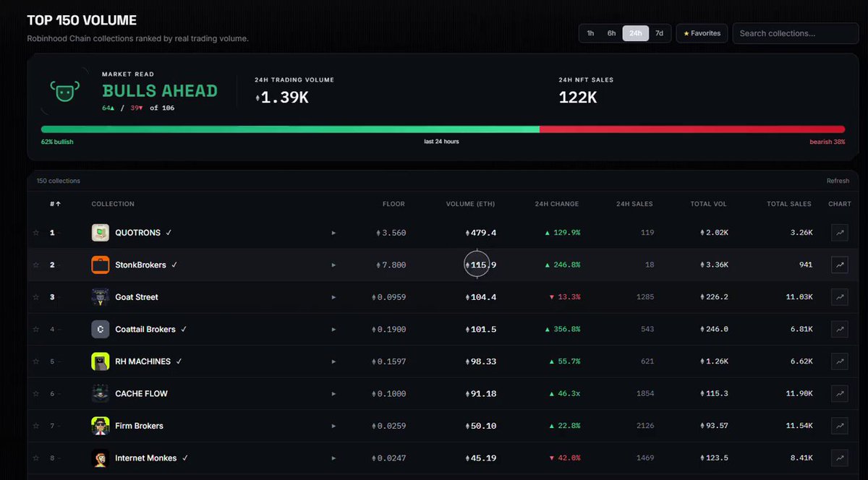Sort by 24H CHANGE column header
This screenshot has width=868, height=480.
click(556, 204)
